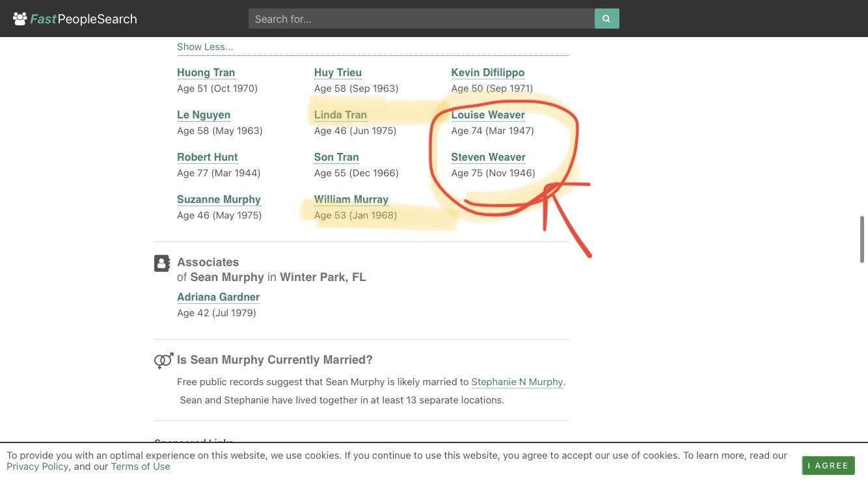The width and height of the screenshot is (868, 488).
Task: Open Robert Hunt's record
Action: pos(208,157)
